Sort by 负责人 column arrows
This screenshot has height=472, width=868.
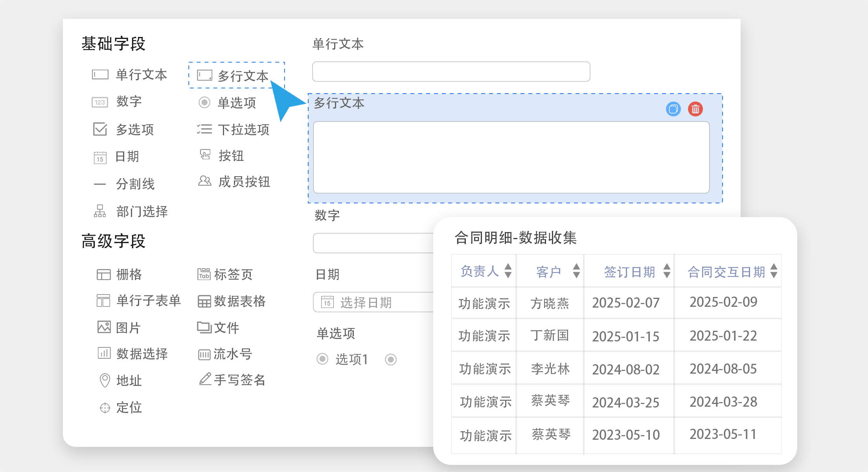click(x=508, y=271)
